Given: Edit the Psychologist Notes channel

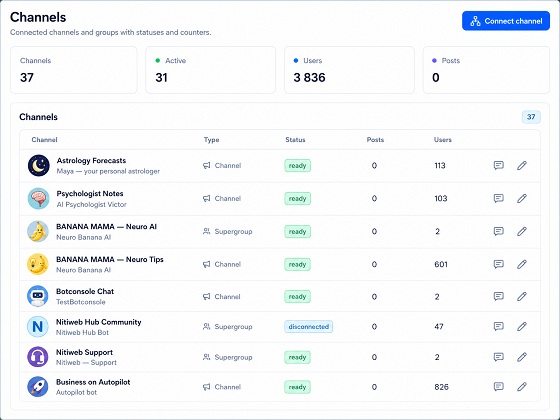Looking at the screenshot, I should click(x=522, y=198).
